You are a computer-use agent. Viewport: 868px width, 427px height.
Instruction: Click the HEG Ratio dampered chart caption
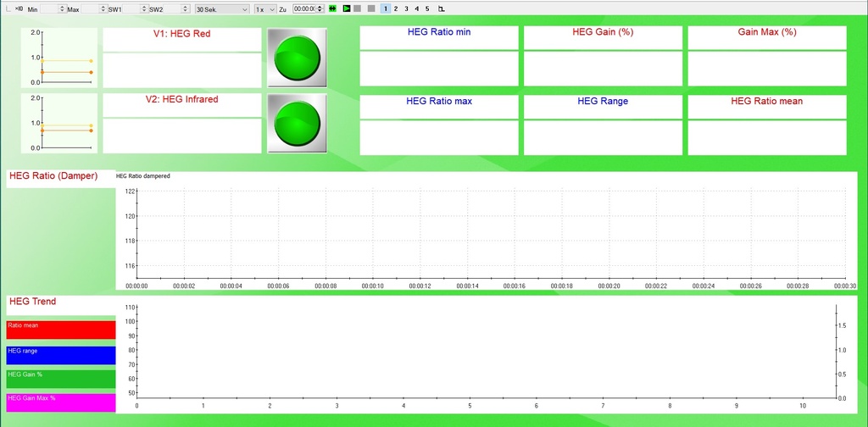point(142,176)
